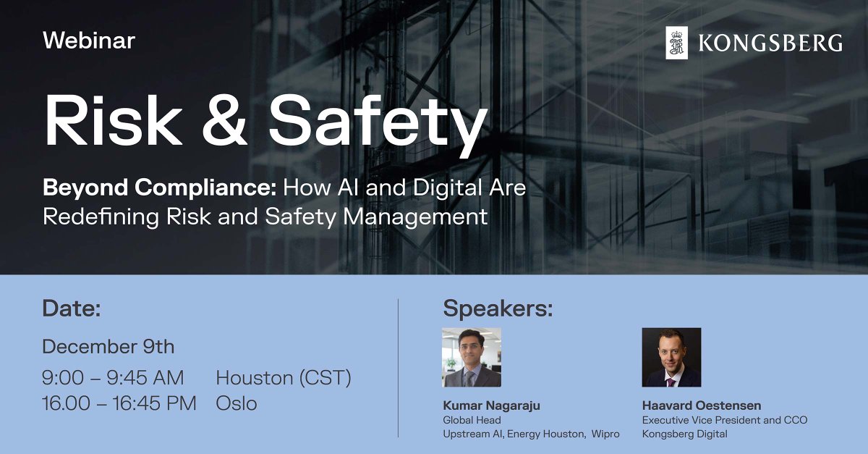Viewport: 868px width, 454px height.
Task: Click the KONGSBERG wordmark text
Action: 770,43
